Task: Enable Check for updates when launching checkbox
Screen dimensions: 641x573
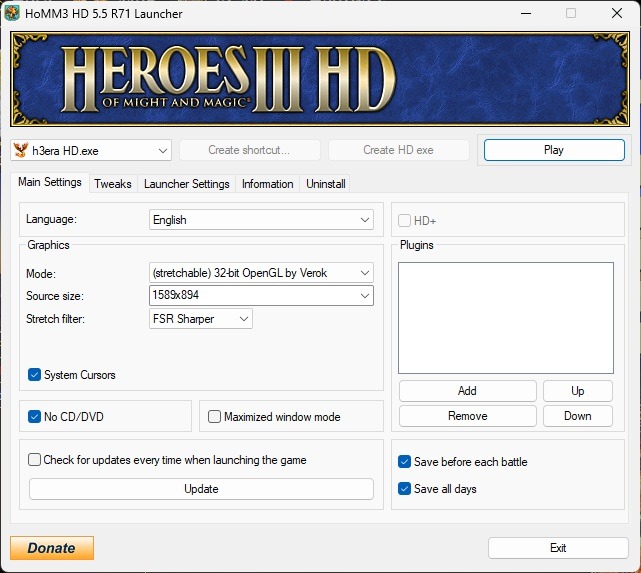Action: (34, 460)
